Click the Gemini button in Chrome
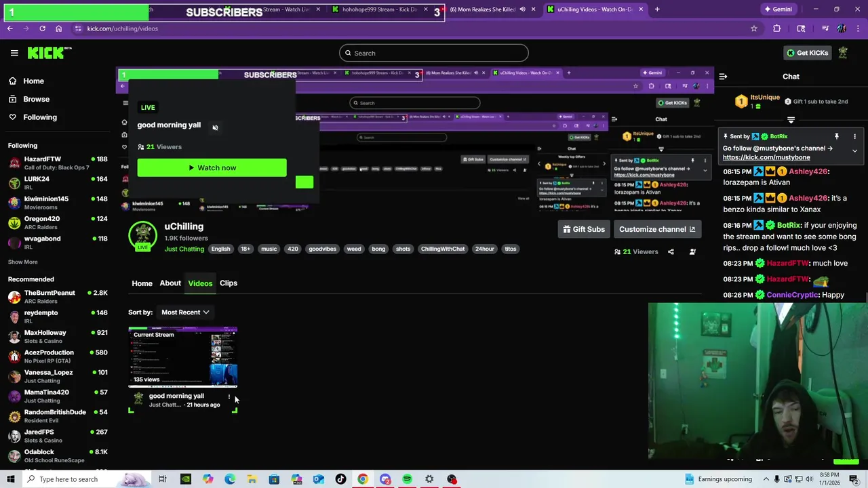The height and width of the screenshot is (488, 868). pyautogui.click(x=778, y=9)
